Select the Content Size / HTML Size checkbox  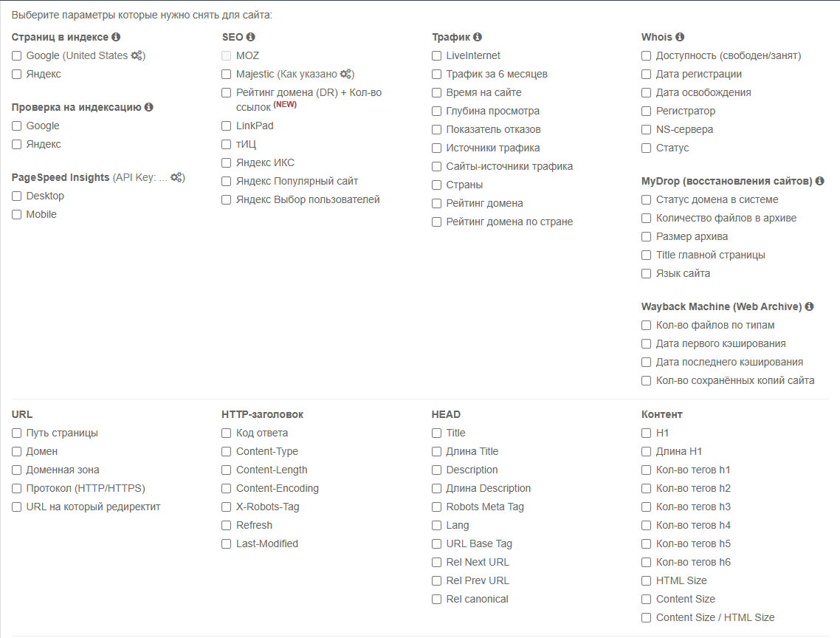click(647, 617)
